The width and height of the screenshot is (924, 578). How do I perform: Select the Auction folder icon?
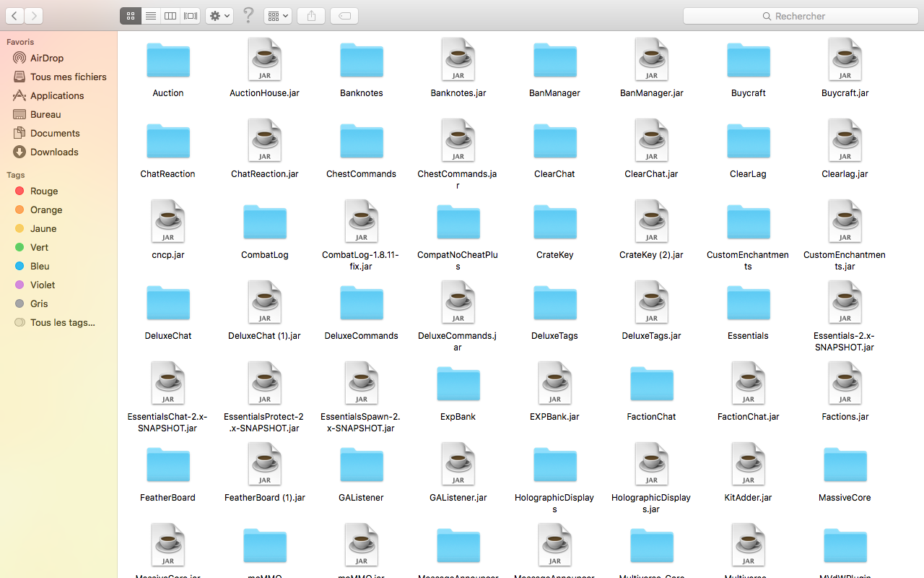point(168,60)
